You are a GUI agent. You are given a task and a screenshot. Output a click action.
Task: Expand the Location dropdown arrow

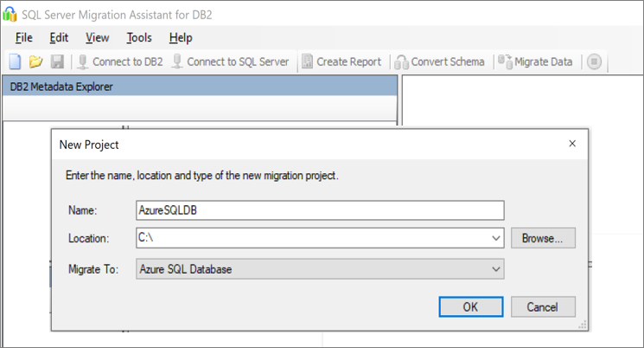click(495, 238)
